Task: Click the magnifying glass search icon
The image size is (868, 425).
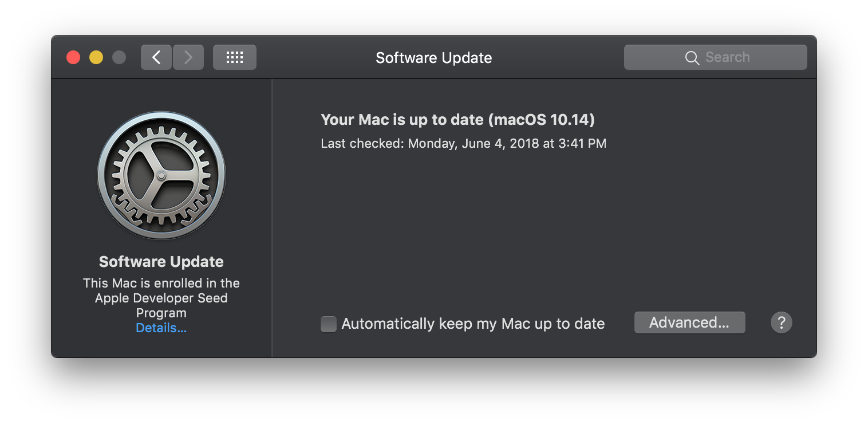Action: click(692, 58)
